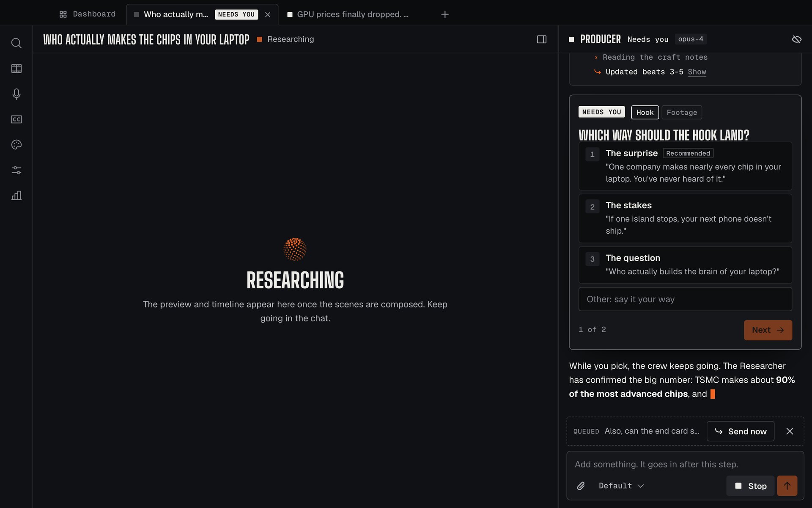Click the Other: say it your way field
This screenshot has width=812, height=508.
[685, 299]
